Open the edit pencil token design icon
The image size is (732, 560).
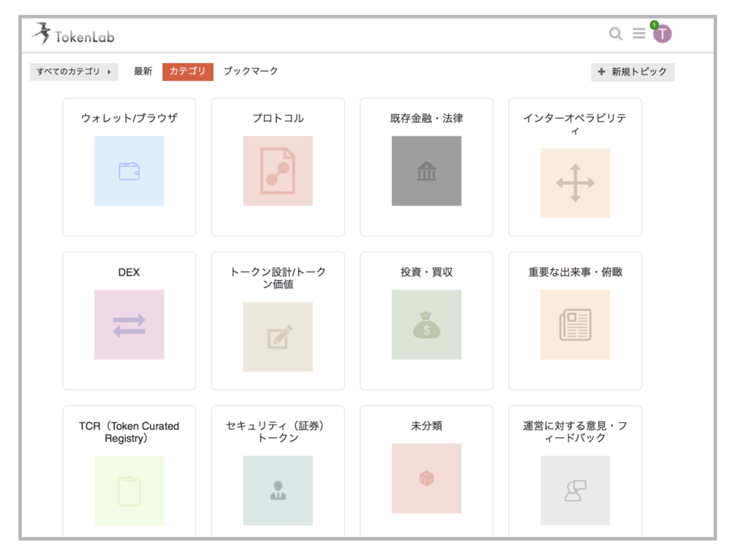(x=278, y=337)
